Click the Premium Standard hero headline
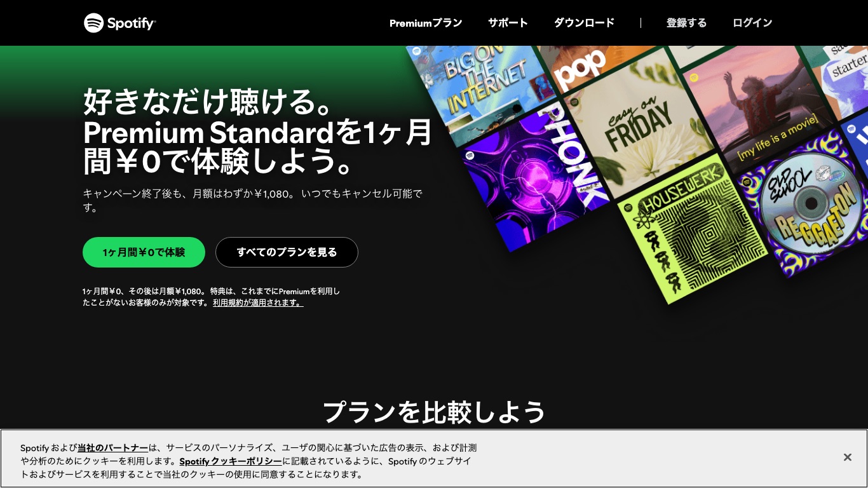This screenshot has width=868, height=488. tap(258, 132)
